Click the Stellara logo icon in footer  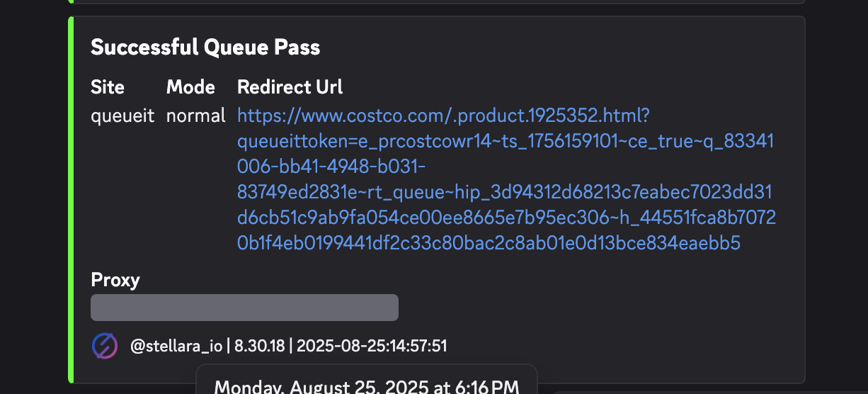(105, 346)
